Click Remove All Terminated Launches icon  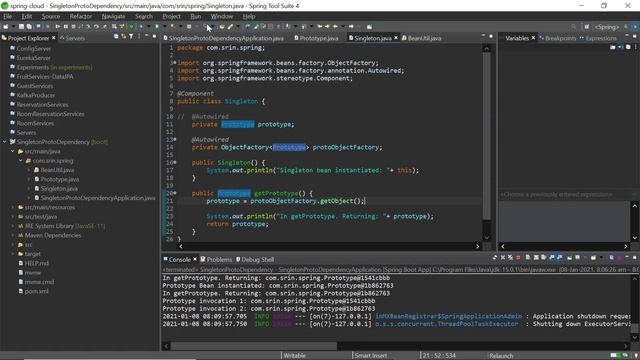click(510, 258)
